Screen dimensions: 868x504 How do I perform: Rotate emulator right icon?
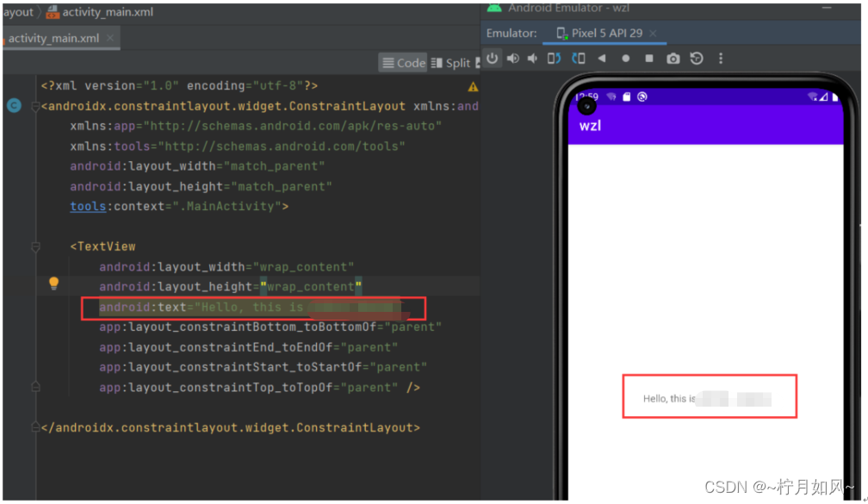tap(579, 59)
